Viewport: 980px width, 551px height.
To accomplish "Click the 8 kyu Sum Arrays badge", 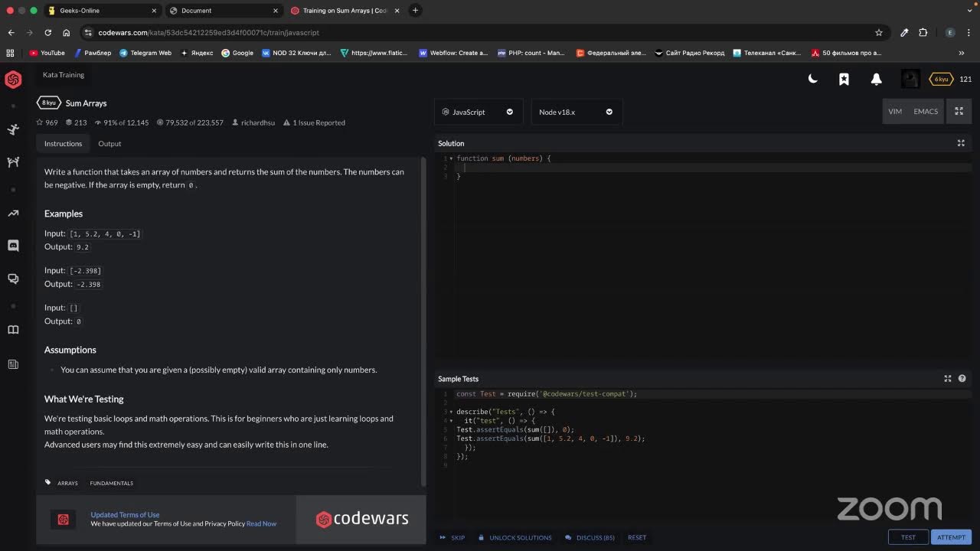I will pyautogui.click(x=48, y=103).
